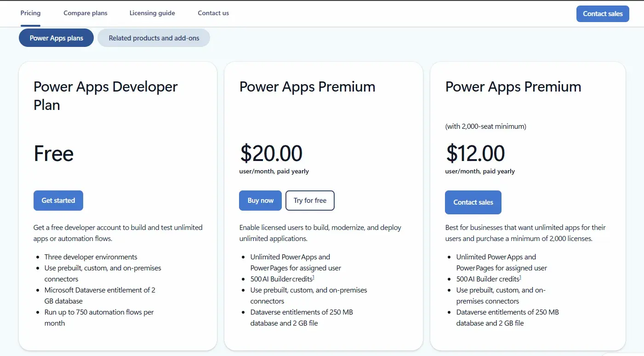Click the $20.00 price label

(271, 154)
